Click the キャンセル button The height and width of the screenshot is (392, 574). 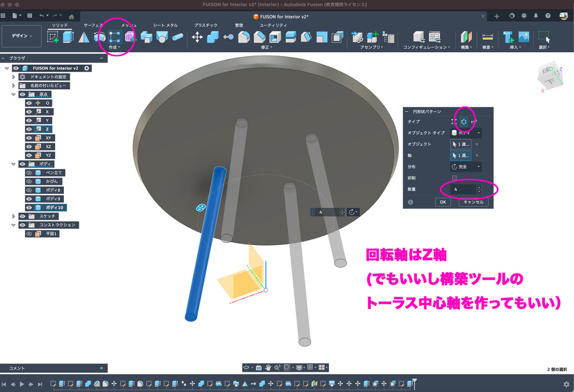(x=473, y=202)
